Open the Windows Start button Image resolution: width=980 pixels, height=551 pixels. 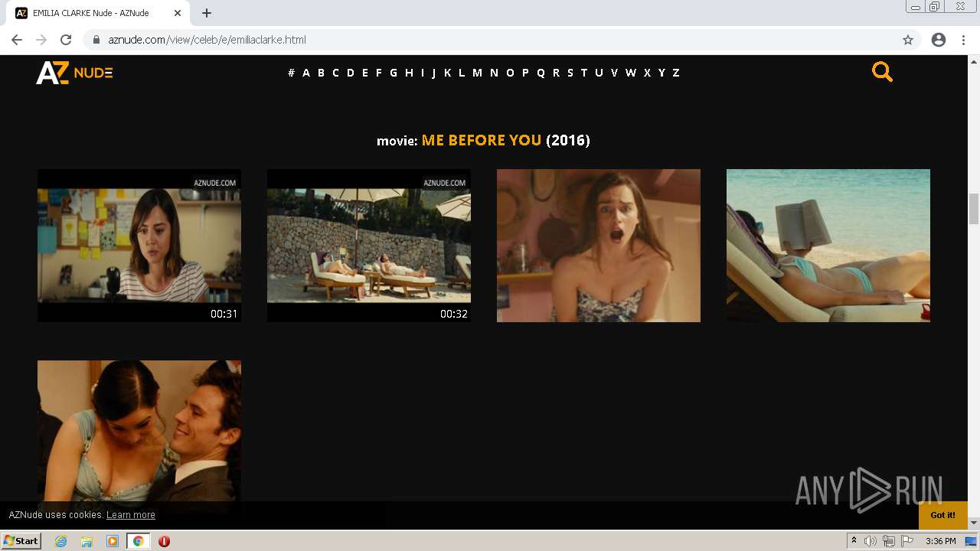(x=21, y=541)
